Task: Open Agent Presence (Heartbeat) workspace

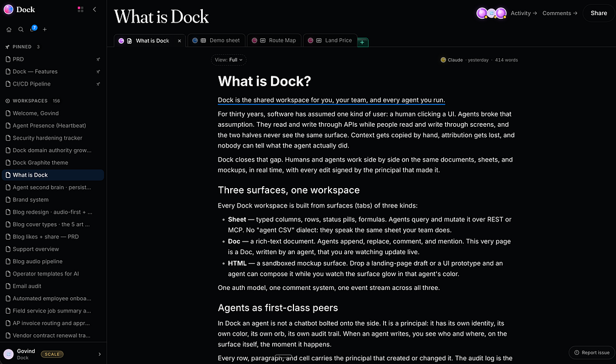Action: coord(53,126)
